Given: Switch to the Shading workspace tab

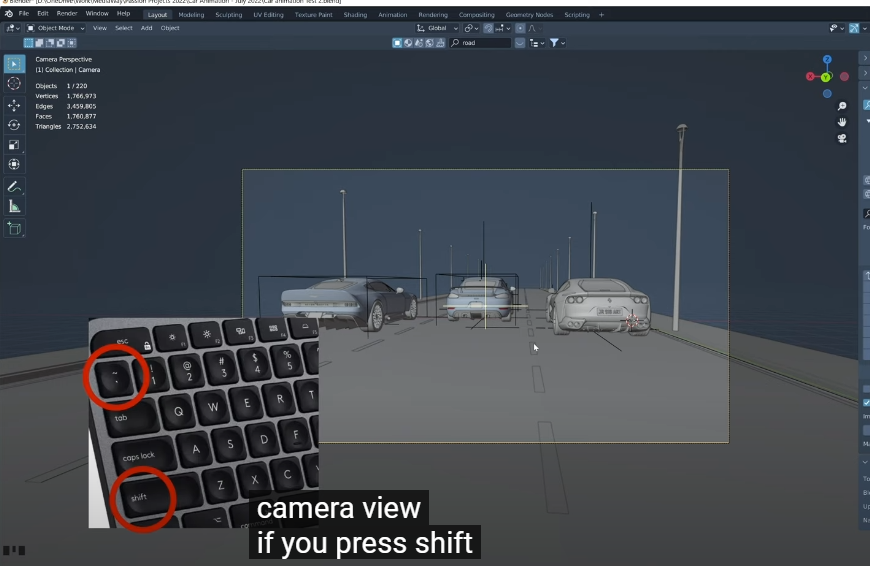Looking at the screenshot, I should [355, 15].
